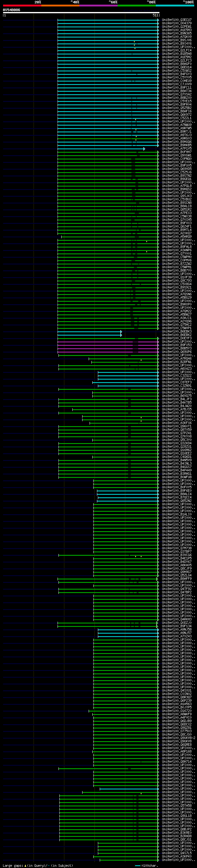197x868 pixels.
Task: Click hit label UniRef100_B9FC11
Action: click(x=176, y=88)
